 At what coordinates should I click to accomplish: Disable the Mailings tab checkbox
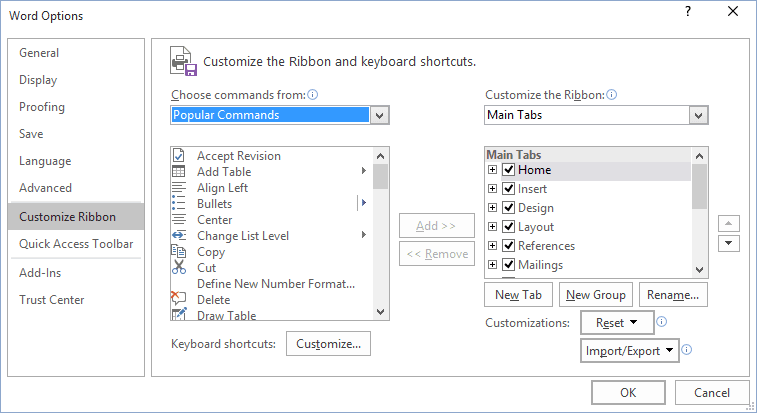pyautogui.click(x=508, y=264)
